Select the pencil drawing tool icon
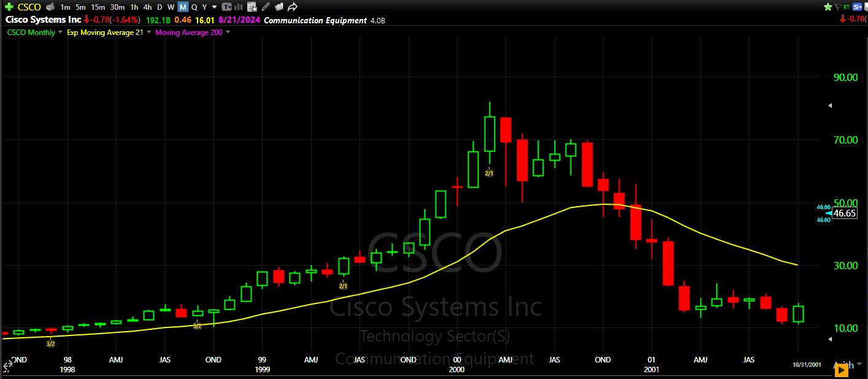This screenshot has width=868, height=379. pos(265,7)
